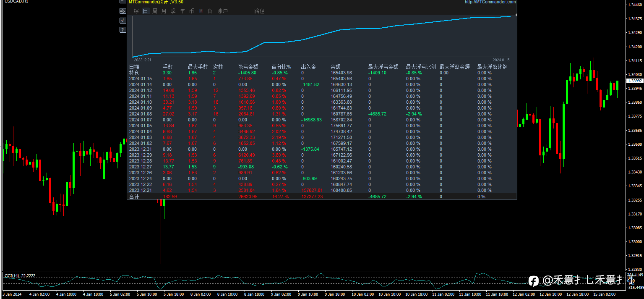Click the 最大浮盈金额 column header
644x299 pixels.
coord(454,67)
